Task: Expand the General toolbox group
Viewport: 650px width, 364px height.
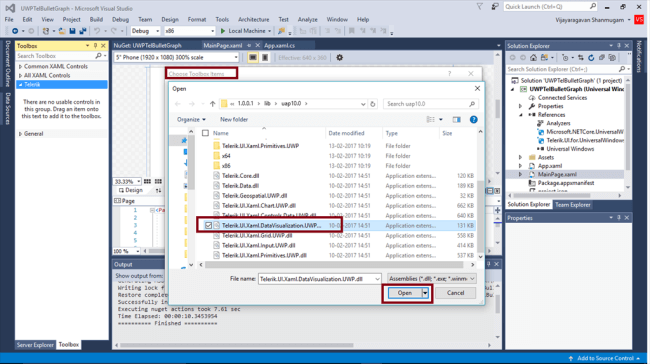Action: (x=20, y=134)
